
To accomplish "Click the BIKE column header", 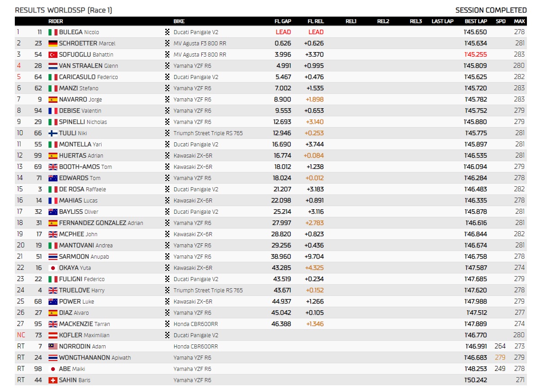I will (179, 21).
